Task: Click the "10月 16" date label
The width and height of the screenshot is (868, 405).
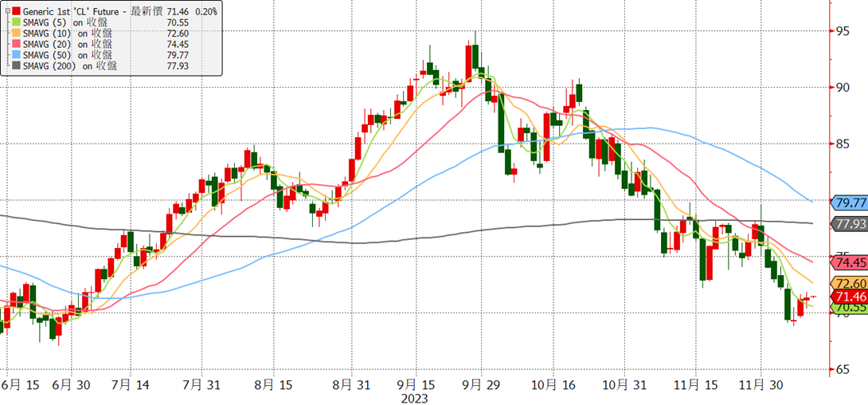Action: [x=554, y=384]
